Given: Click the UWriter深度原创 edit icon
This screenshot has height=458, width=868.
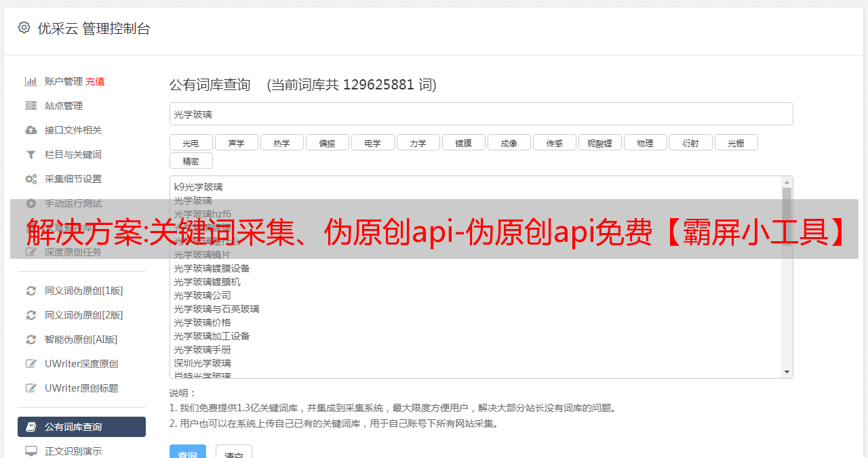Looking at the screenshot, I should [x=31, y=364].
